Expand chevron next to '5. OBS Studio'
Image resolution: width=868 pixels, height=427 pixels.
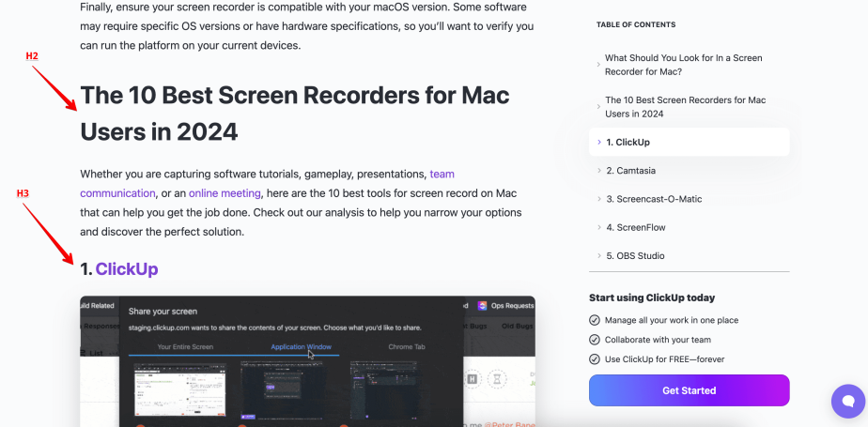pyautogui.click(x=598, y=255)
